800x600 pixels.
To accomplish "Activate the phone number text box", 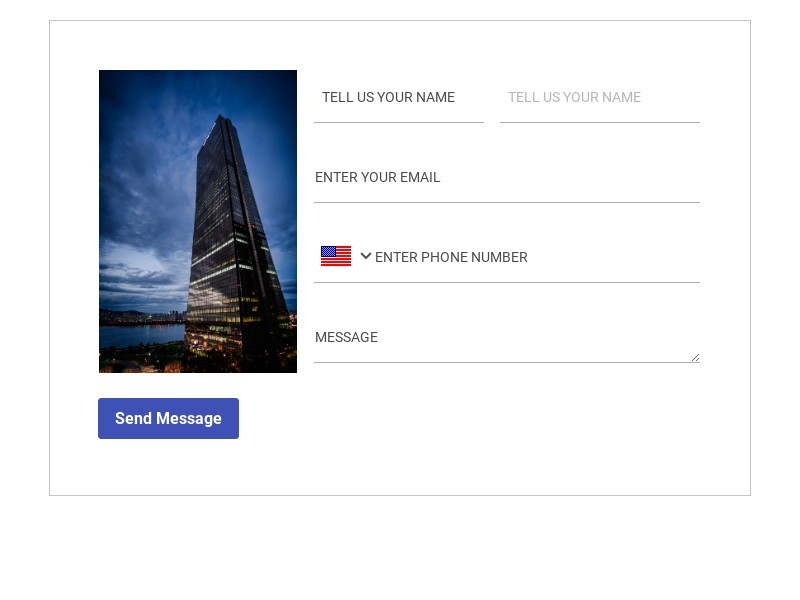I will point(535,257).
